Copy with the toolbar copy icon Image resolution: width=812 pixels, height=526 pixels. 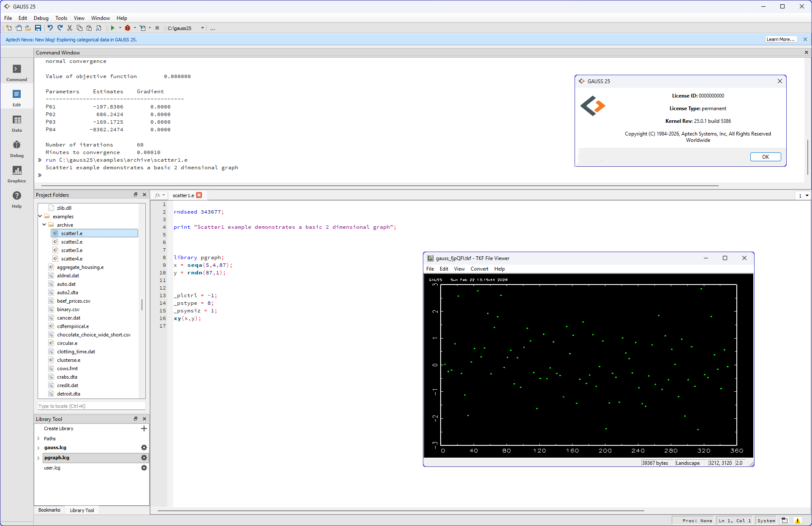[79, 28]
